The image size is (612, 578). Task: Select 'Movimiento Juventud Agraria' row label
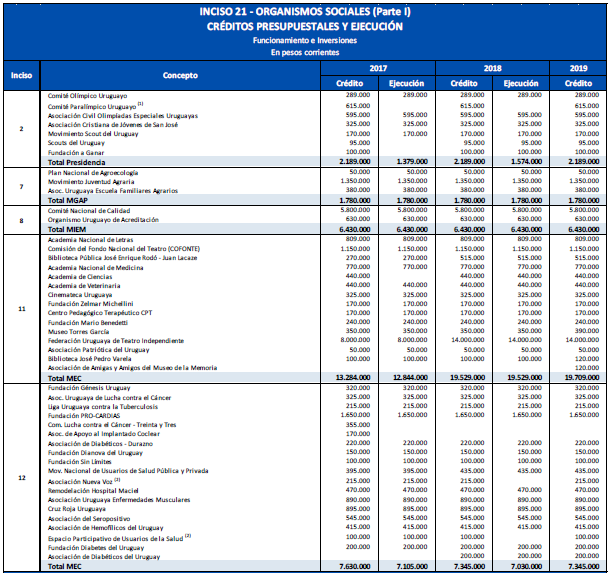(x=91, y=182)
